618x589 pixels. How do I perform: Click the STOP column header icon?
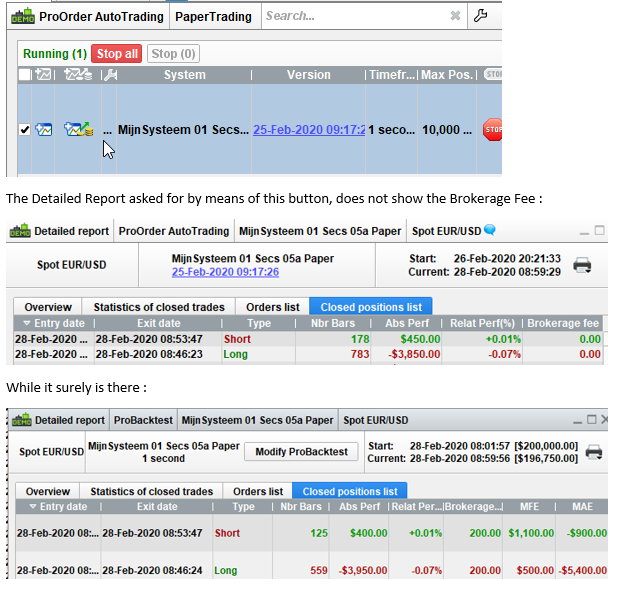[493, 74]
